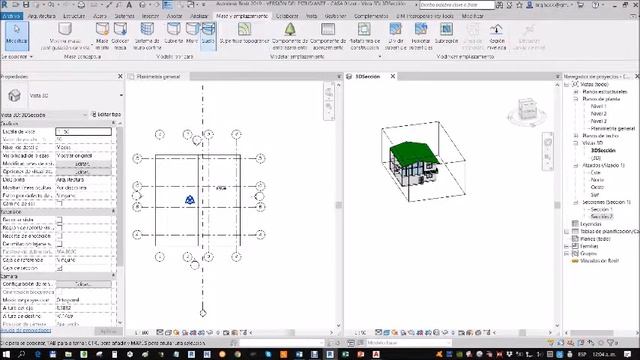Click Editar for Opciones de visualización
Viewport: 640px width, 360px height.
(x=83, y=171)
